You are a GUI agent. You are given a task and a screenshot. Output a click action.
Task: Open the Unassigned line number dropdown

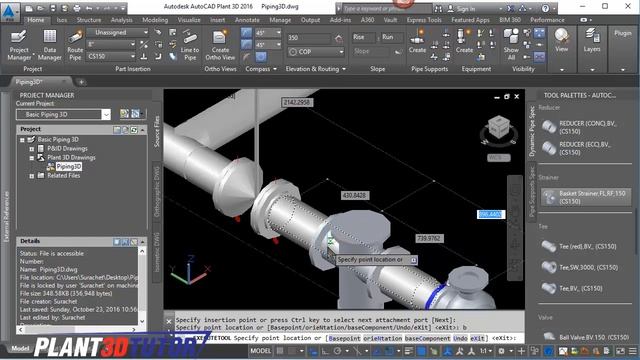[x=118, y=32]
